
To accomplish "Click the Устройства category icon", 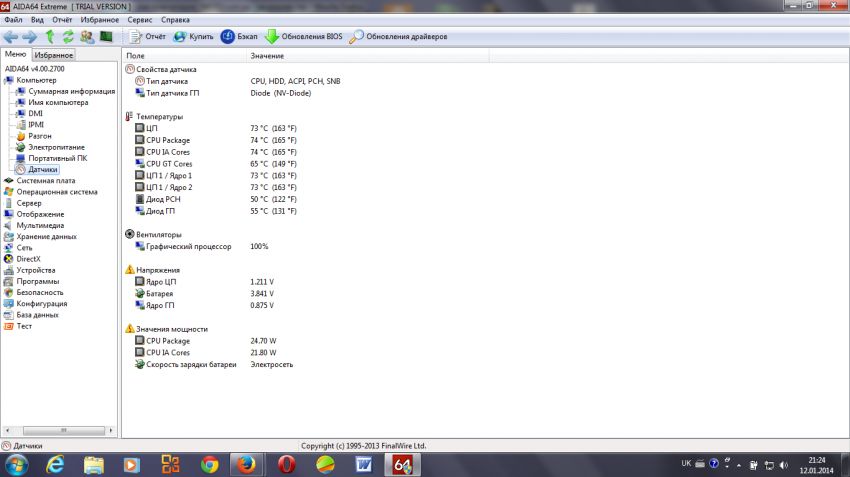I will click(x=9, y=270).
